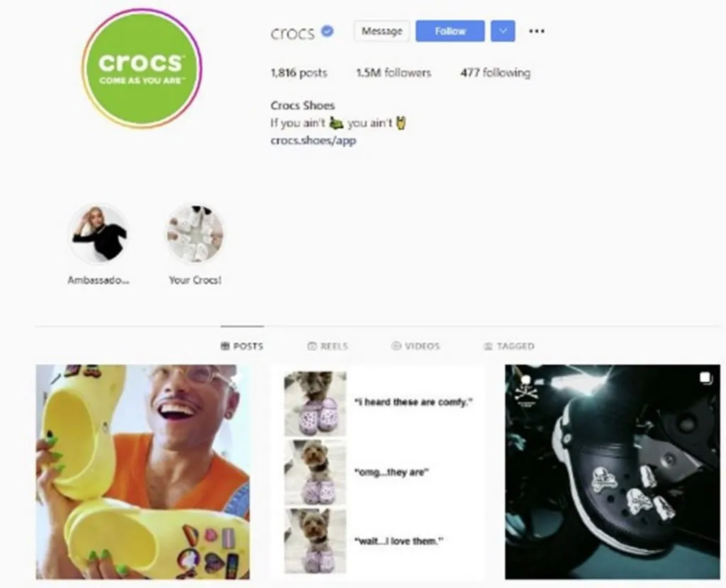Expand the suggested accounts dropdown arrow
Viewport: 726px width, 588px height.
click(503, 31)
